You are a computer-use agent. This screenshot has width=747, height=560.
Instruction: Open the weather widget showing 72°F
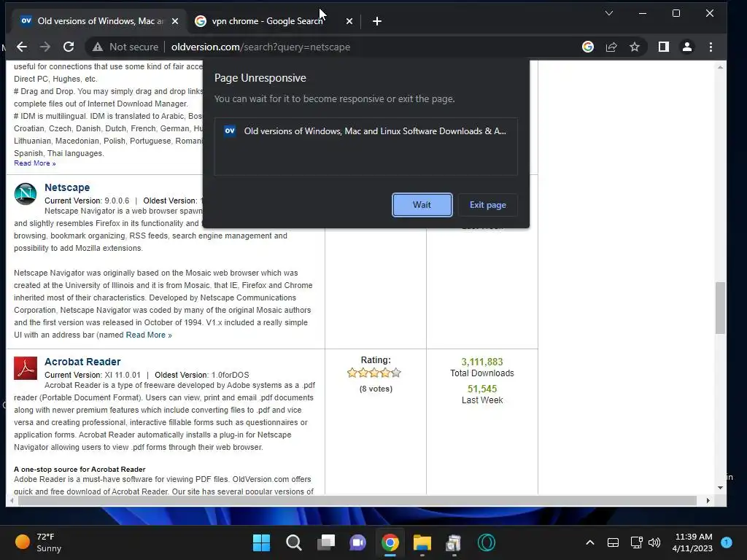point(39,542)
